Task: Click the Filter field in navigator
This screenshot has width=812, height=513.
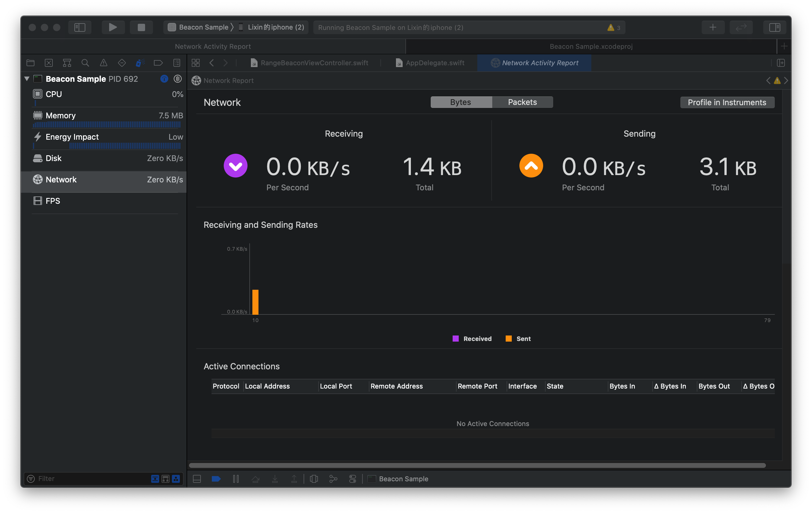Action: (x=91, y=479)
